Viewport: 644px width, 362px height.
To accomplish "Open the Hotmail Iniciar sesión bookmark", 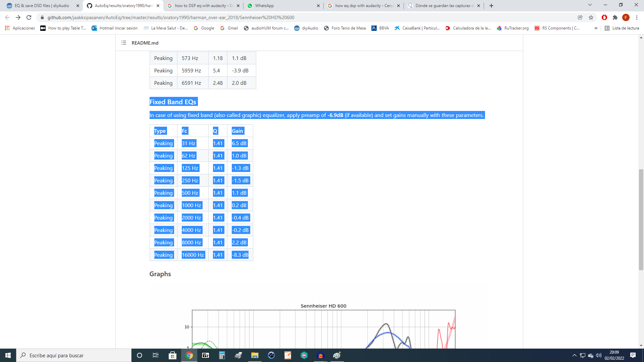I will pyautogui.click(x=115, y=28).
